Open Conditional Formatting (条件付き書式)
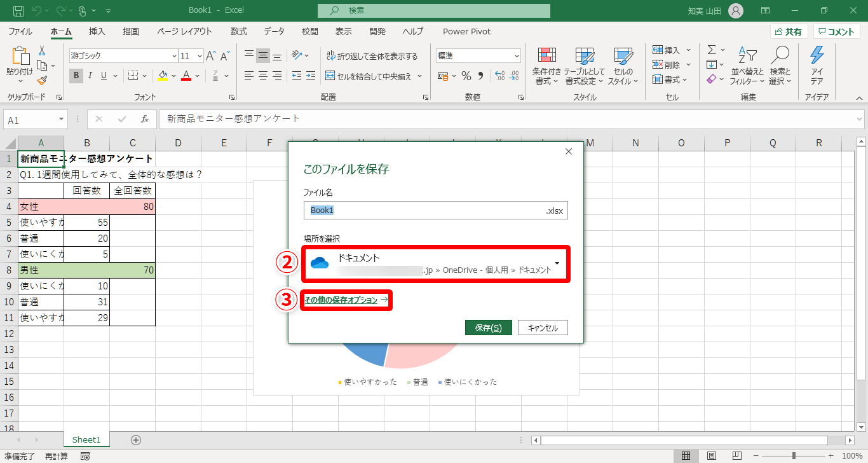Screen dimensions: 868x463 tap(546, 66)
